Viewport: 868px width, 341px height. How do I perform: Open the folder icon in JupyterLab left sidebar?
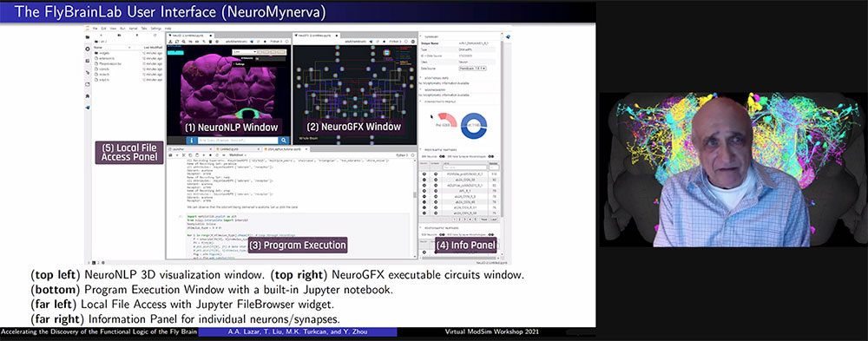pyautogui.click(x=88, y=37)
